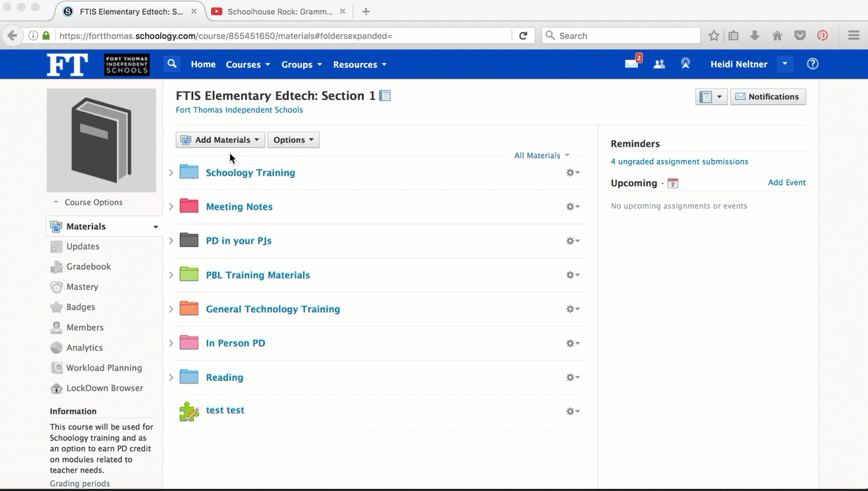Click the course notebook icon beside title

tap(385, 96)
